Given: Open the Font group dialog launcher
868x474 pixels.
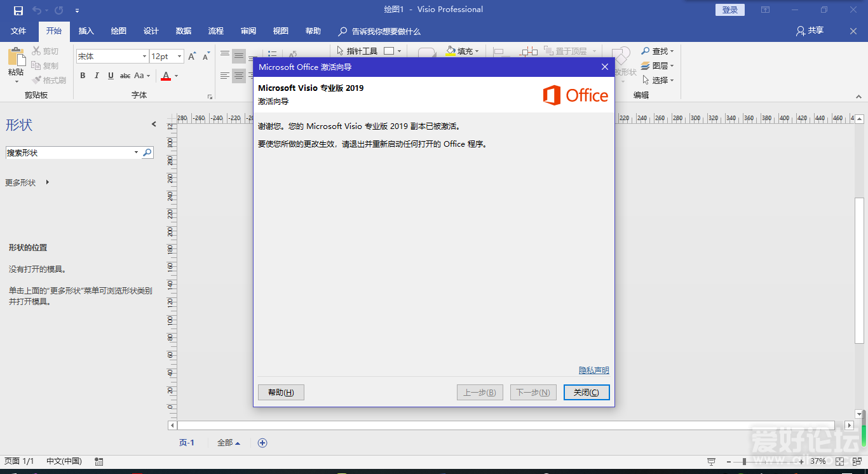Looking at the screenshot, I should tap(210, 97).
